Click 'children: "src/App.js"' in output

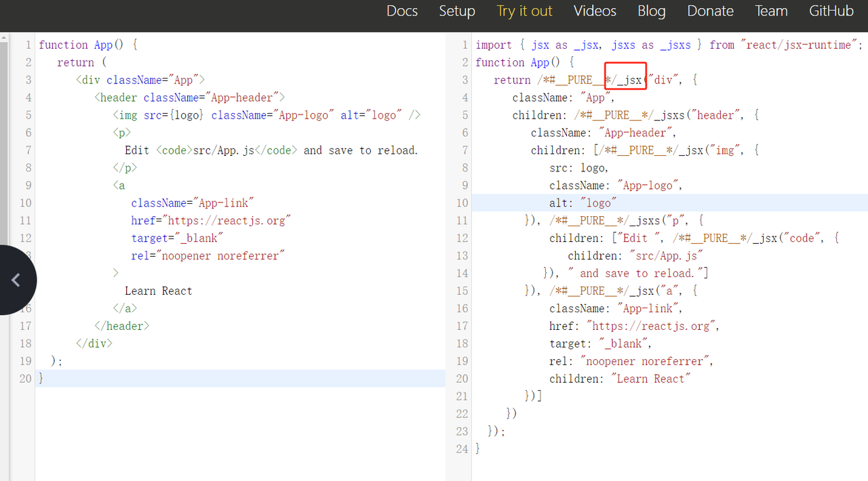coord(635,255)
